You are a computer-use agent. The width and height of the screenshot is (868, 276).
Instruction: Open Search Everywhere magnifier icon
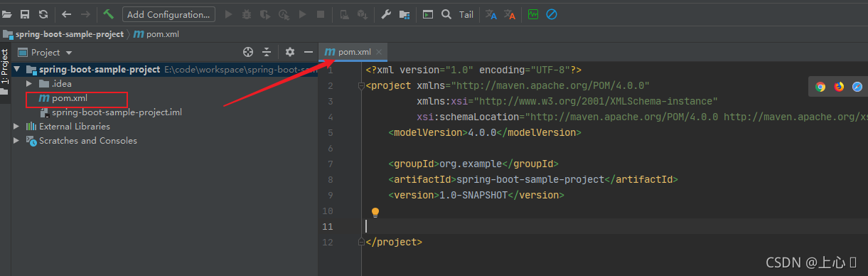pos(446,14)
